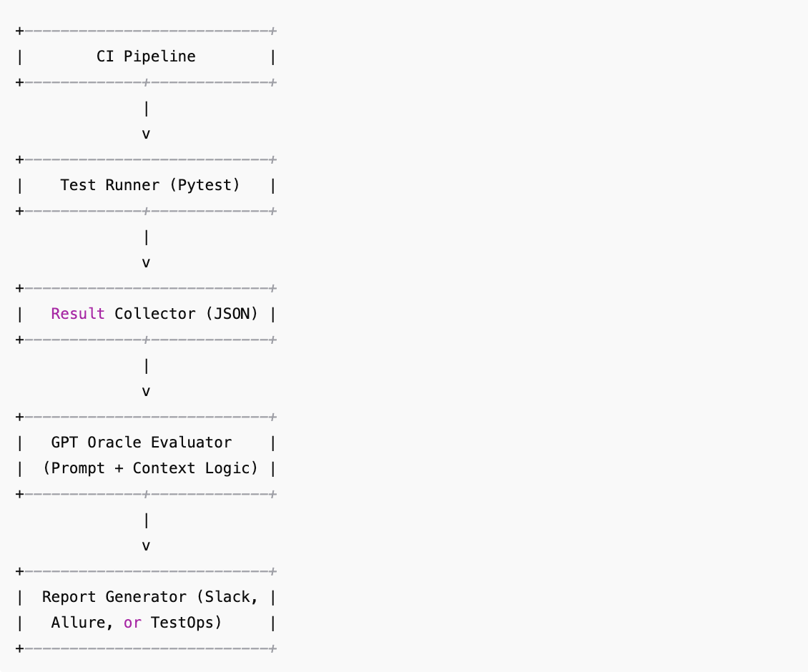Click the "CI Pipeline" box label
Viewport: 808px width, 672px height.
[x=146, y=56]
